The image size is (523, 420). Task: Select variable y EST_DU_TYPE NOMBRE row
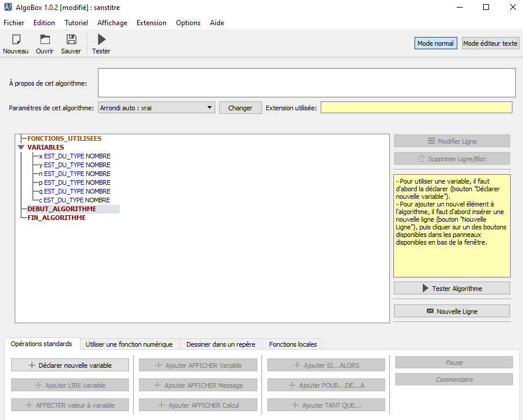click(74, 165)
